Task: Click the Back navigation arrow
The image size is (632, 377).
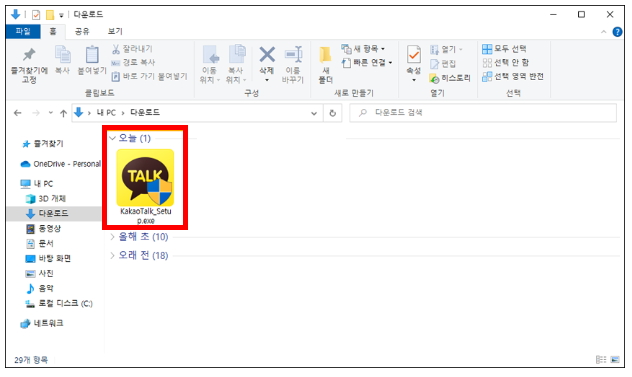Action: click(x=17, y=113)
